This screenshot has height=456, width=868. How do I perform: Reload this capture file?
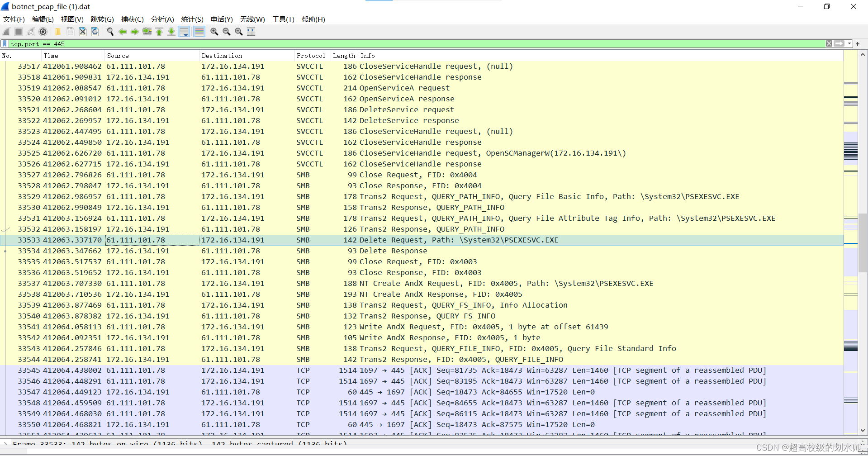95,32
